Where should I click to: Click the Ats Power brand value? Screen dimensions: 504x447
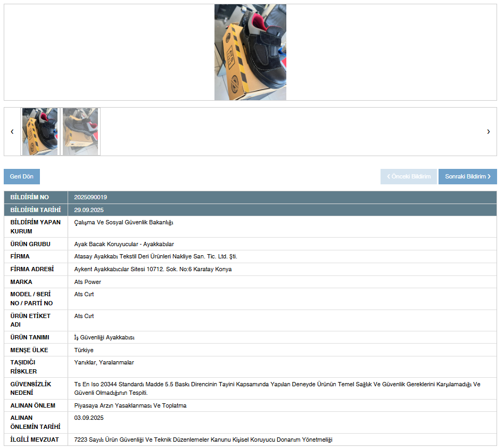[x=87, y=282]
